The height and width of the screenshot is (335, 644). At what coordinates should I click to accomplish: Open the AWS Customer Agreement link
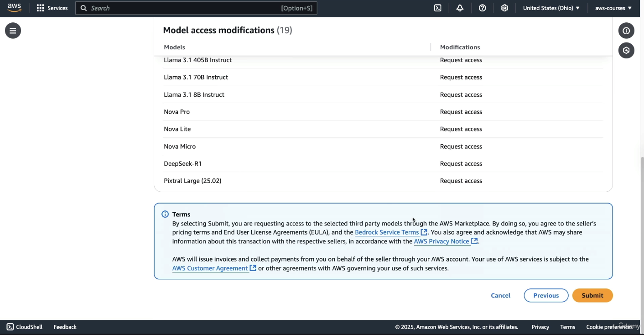tap(214, 268)
